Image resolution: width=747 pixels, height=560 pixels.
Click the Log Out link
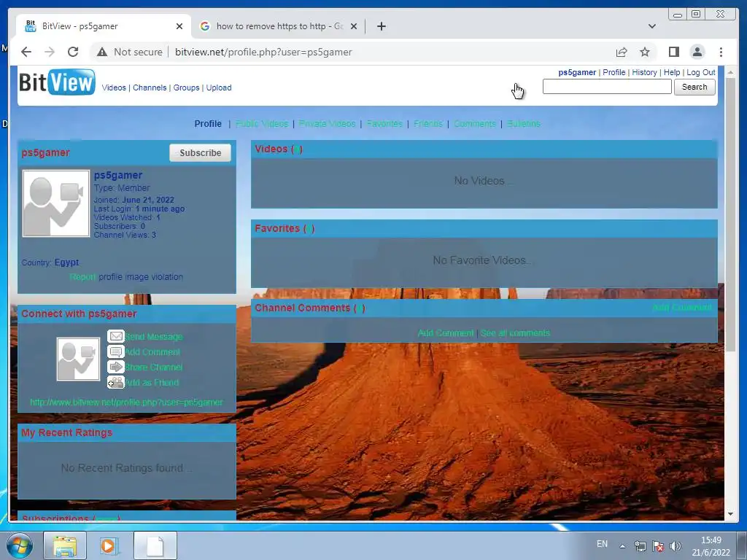701,72
